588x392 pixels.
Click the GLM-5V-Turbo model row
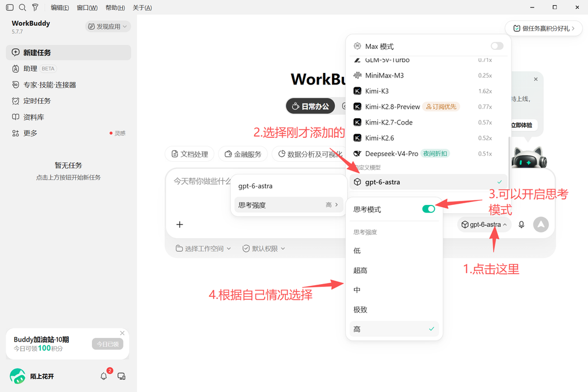428,60
